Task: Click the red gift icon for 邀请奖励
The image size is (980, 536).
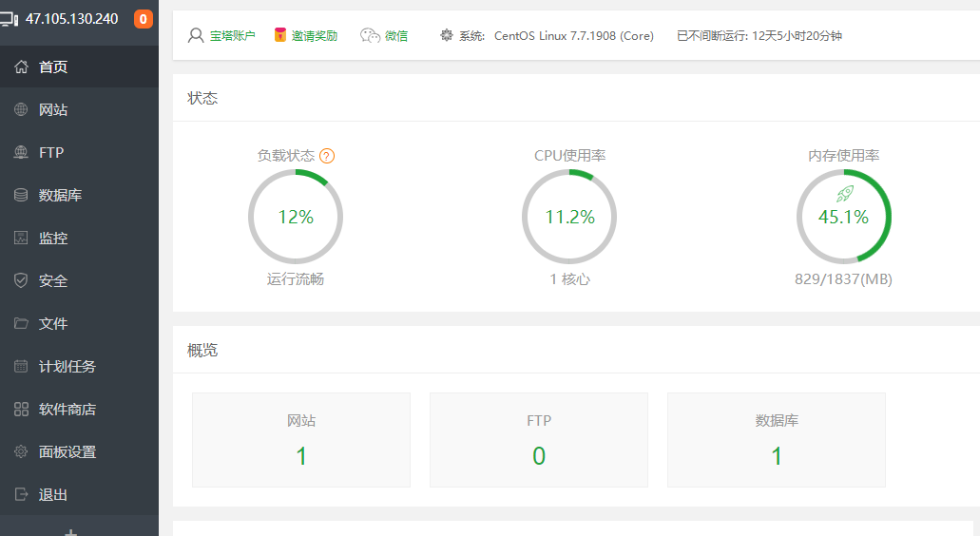Action: [x=280, y=35]
